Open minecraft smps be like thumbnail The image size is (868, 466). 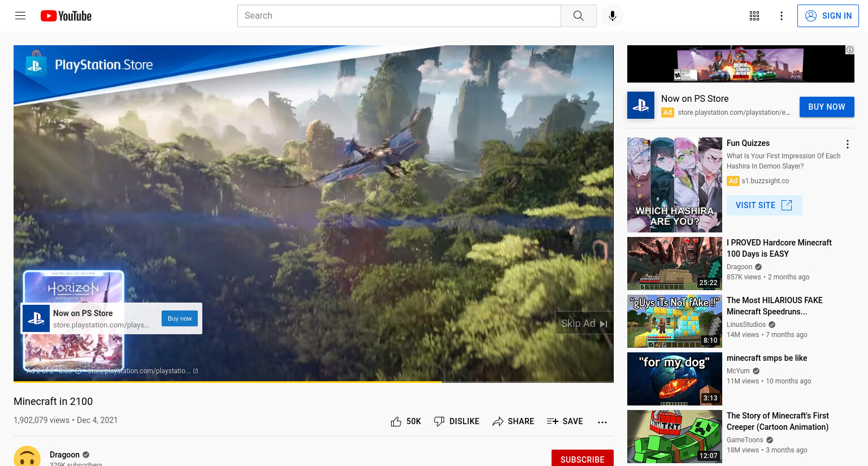click(x=675, y=379)
